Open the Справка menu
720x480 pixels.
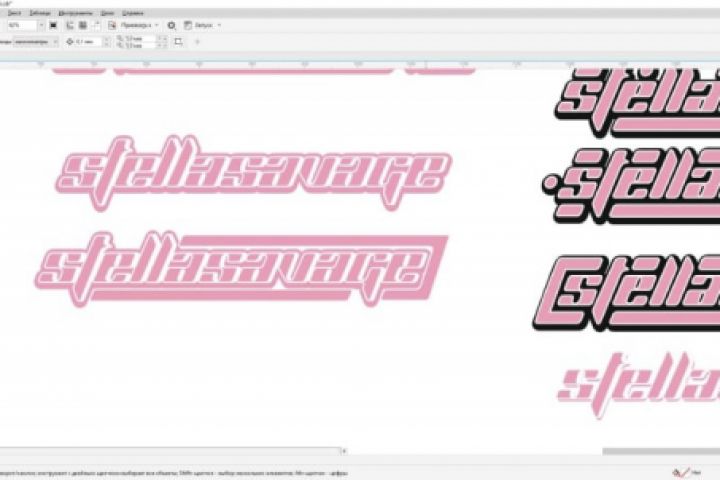(133, 13)
